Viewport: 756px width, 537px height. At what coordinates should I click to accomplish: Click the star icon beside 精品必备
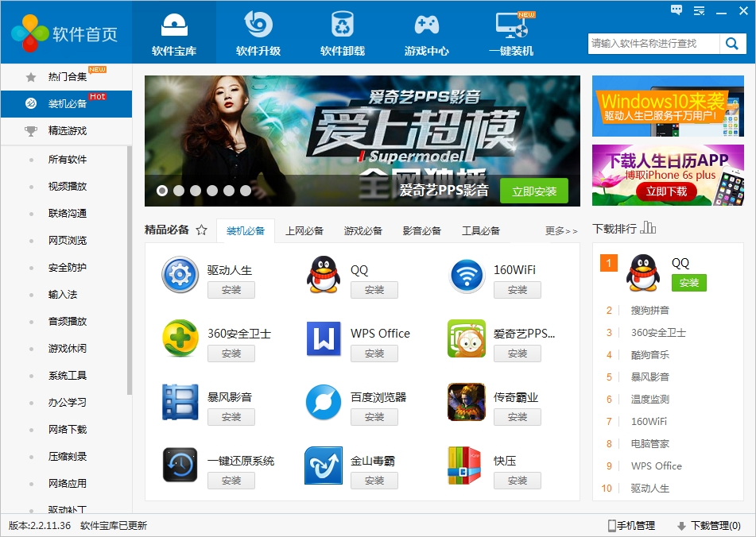[202, 230]
